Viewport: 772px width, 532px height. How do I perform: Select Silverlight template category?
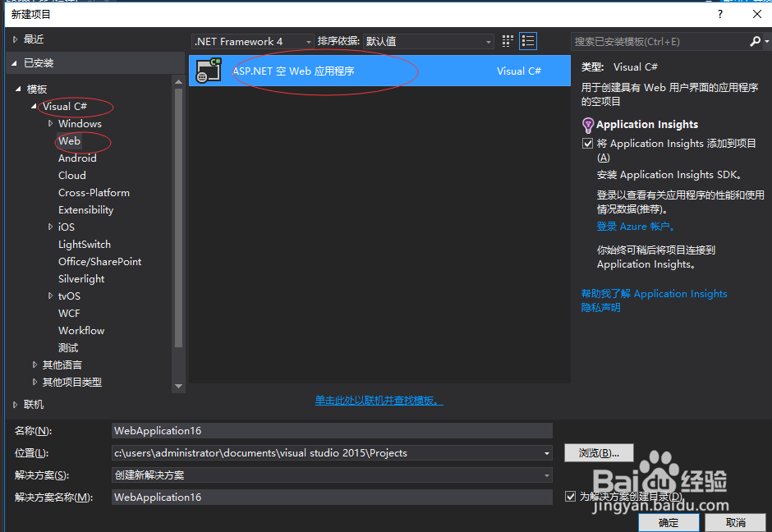[81, 278]
